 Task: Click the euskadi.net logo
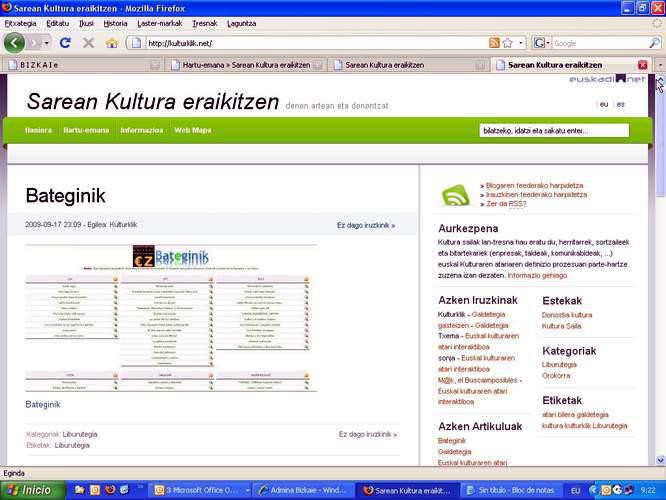coord(607,79)
